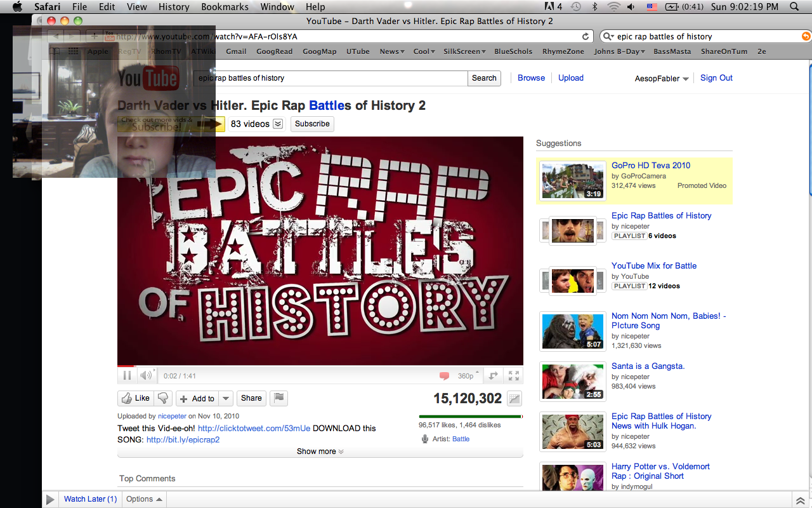
Task: Open Harry Potter vs. Voldemort Rap link
Action: pos(660,471)
